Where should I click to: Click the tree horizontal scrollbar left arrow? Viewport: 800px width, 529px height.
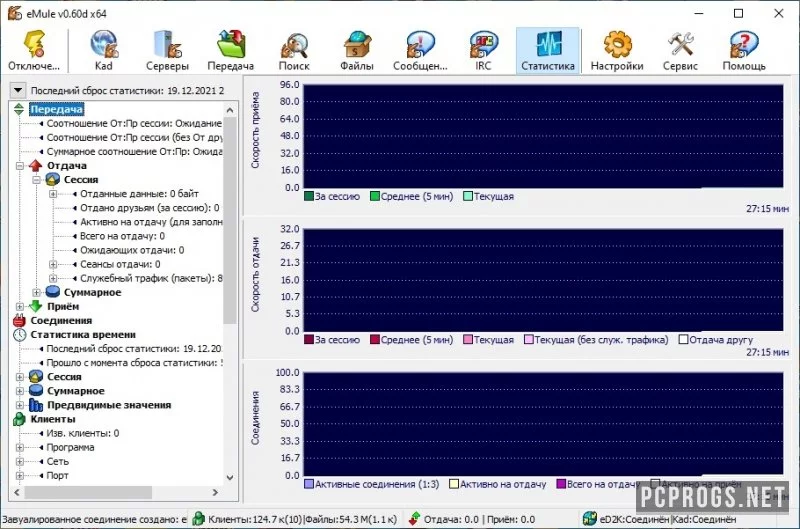(17, 492)
